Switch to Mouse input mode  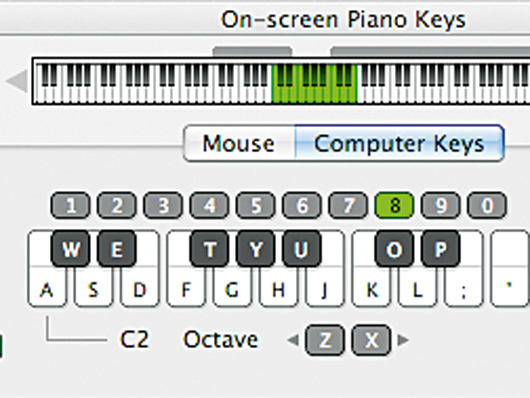[x=239, y=143]
